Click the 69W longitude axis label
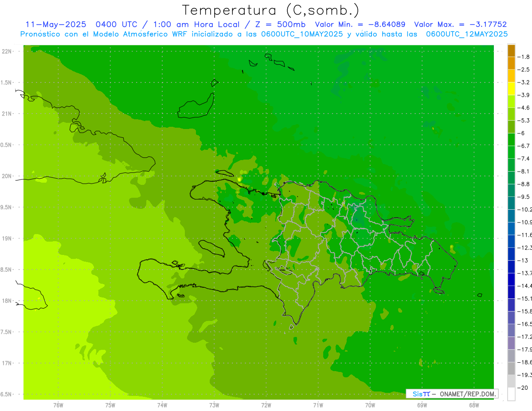 (422, 405)
